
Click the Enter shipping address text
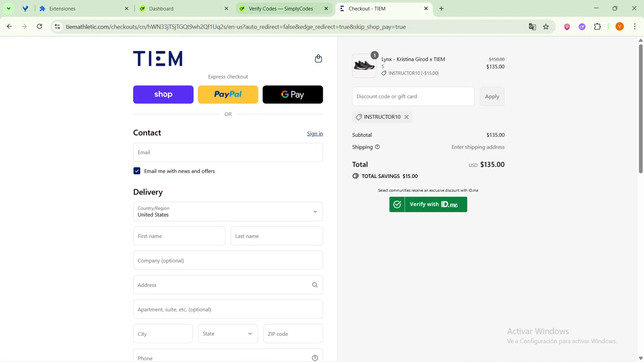(x=478, y=147)
